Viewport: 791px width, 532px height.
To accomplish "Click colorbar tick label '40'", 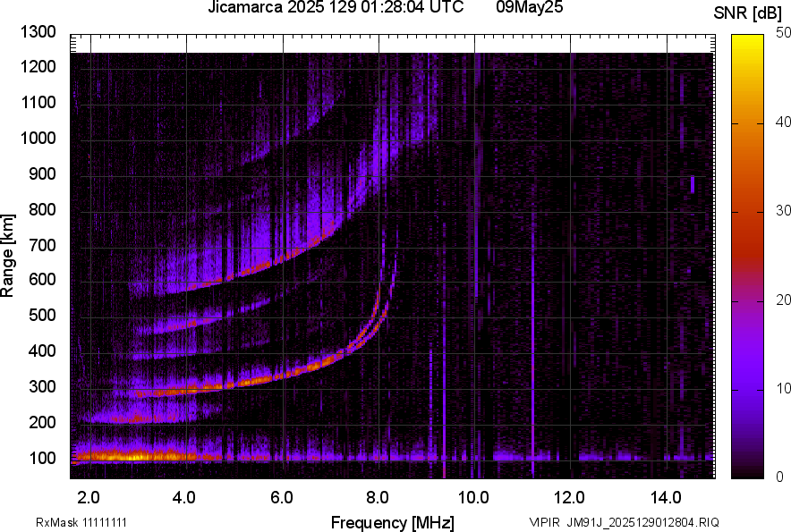I will (783, 122).
